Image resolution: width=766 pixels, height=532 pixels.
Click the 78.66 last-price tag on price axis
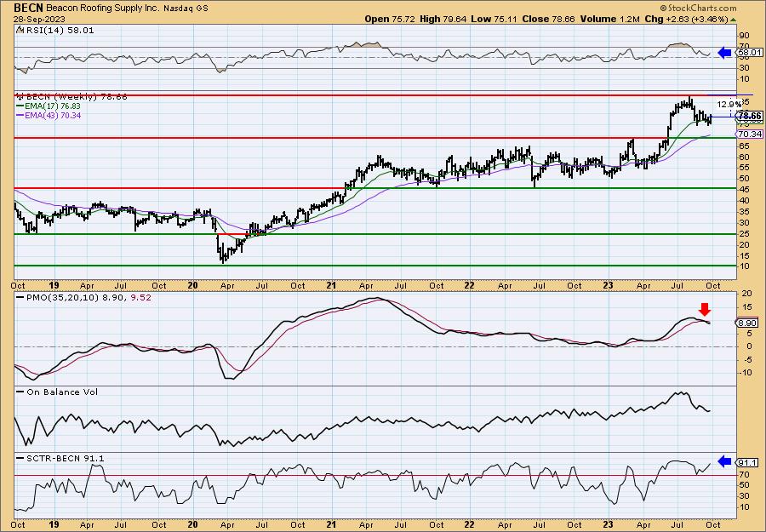point(750,116)
